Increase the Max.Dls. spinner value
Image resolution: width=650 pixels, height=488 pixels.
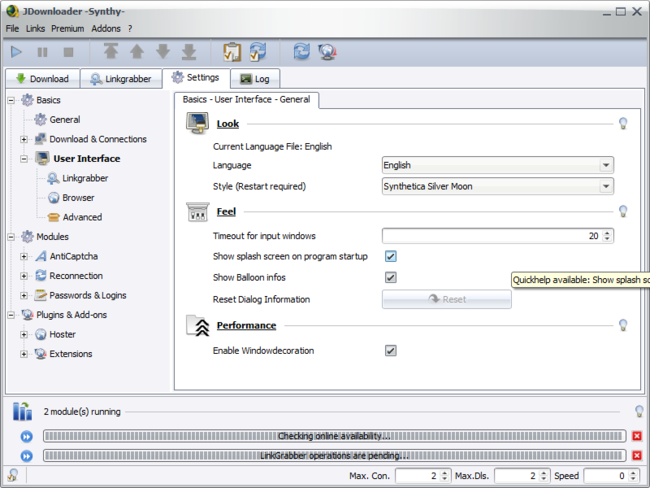point(543,473)
